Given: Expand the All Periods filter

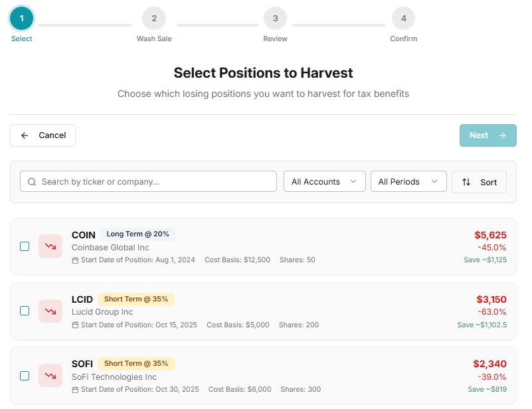Looking at the screenshot, I should tap(408, 182).
